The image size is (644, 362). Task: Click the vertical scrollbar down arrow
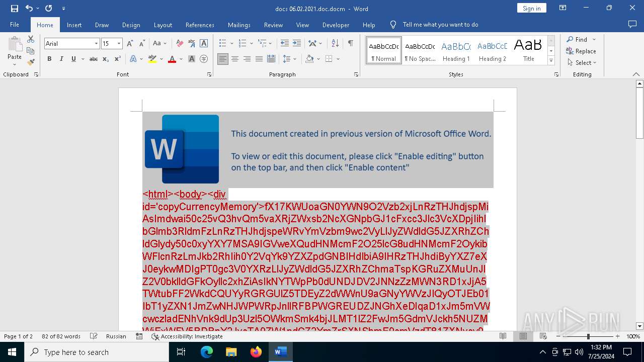pos(640,326)
